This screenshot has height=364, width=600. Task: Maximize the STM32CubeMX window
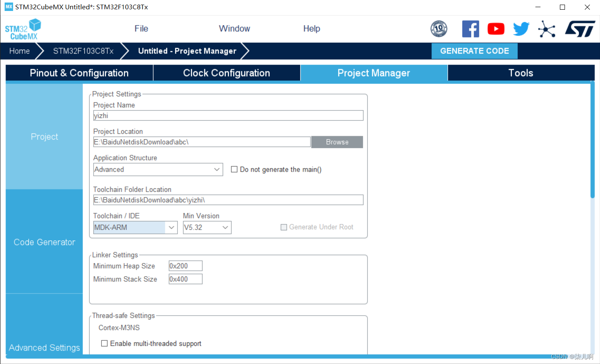[562, 7]
